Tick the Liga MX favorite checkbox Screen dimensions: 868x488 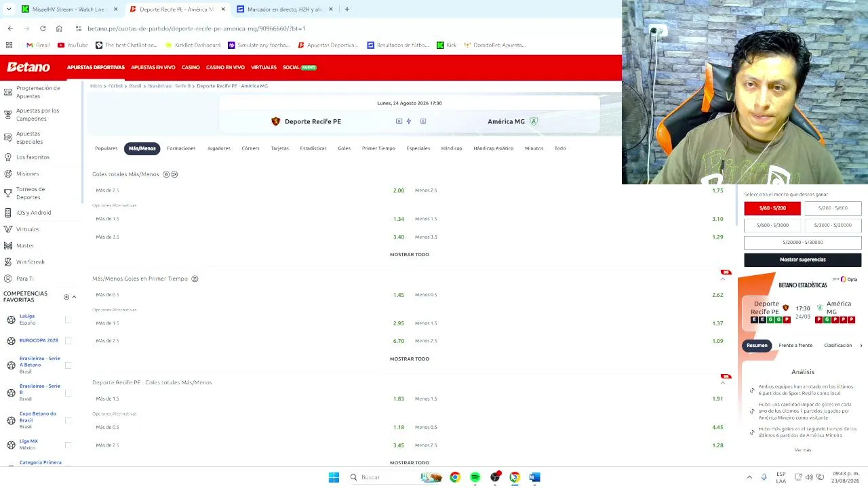(68, 445)
